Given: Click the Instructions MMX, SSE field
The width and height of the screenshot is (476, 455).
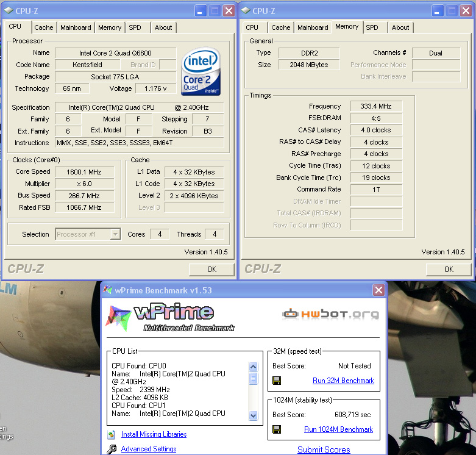Looking at the screenshot, I should (140, 143).
